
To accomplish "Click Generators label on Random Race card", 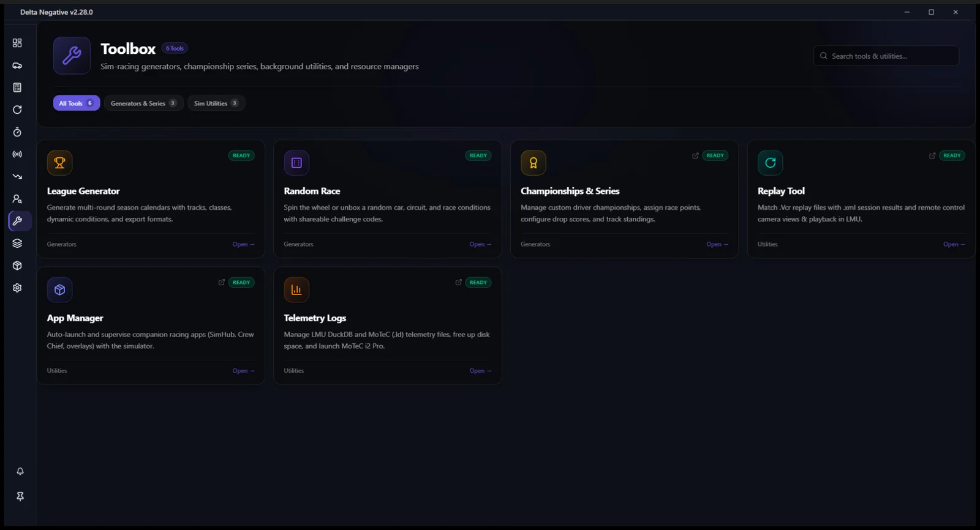I will click(x=298, y=244).
